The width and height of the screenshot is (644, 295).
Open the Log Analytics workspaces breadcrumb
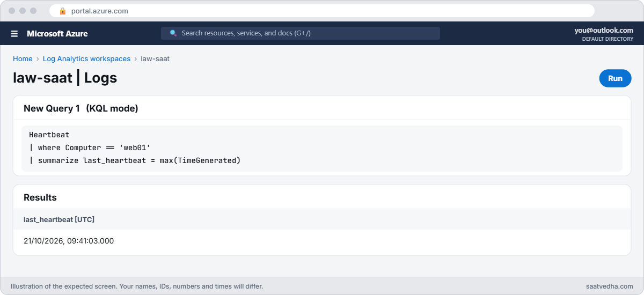coord(86,59)
